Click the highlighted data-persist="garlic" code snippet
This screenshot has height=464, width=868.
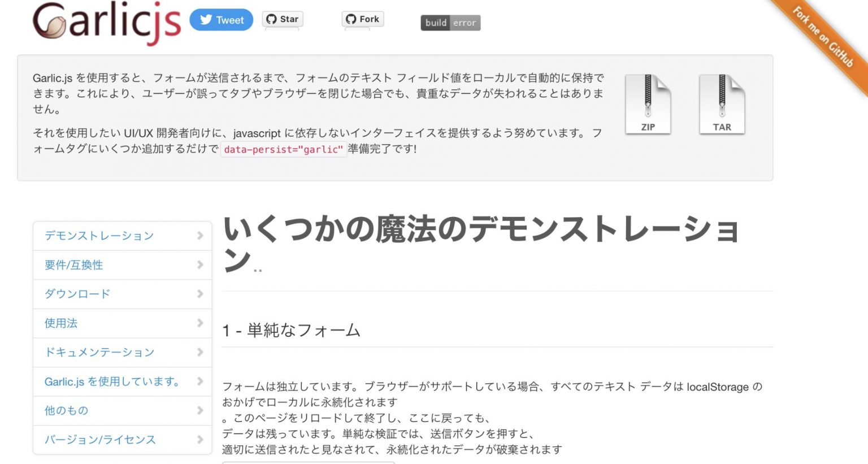285,150
